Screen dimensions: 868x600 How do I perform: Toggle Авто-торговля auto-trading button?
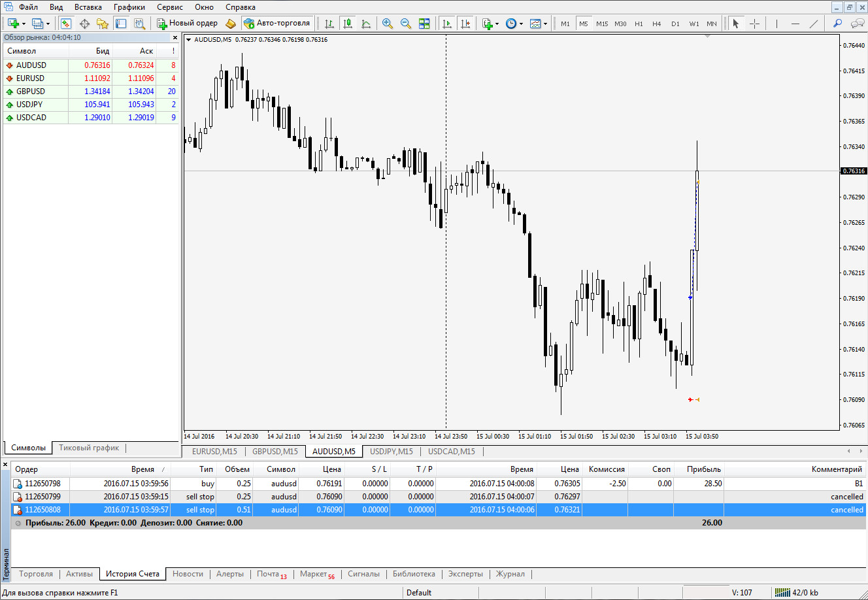(x=276, y=24)
